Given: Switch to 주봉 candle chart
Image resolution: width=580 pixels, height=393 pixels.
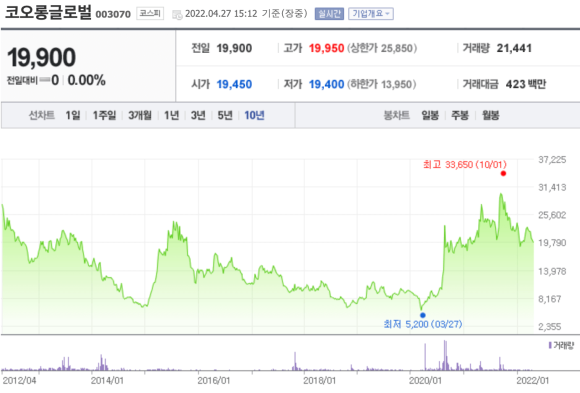Looking at the screenshot, I should point(460,115).
